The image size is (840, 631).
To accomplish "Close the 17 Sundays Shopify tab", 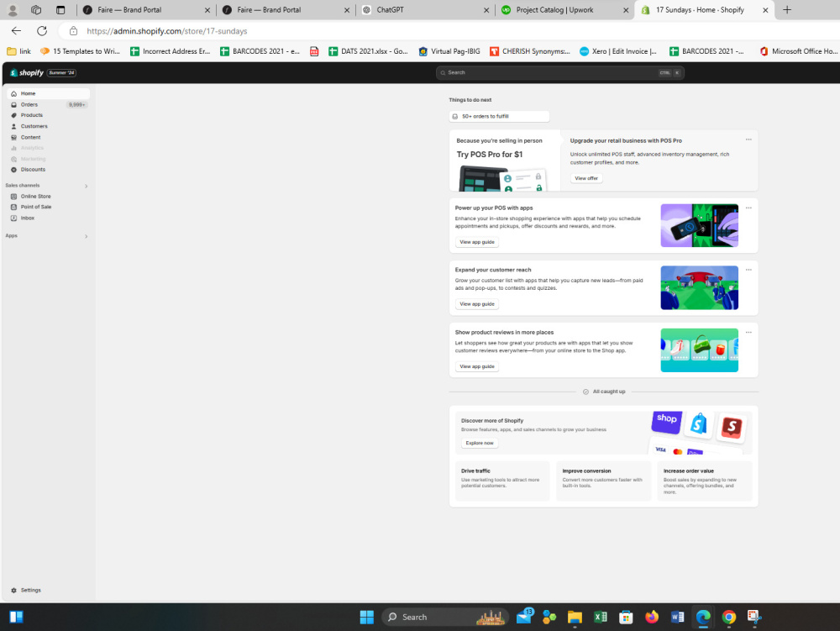I will (x=765, y=9).
